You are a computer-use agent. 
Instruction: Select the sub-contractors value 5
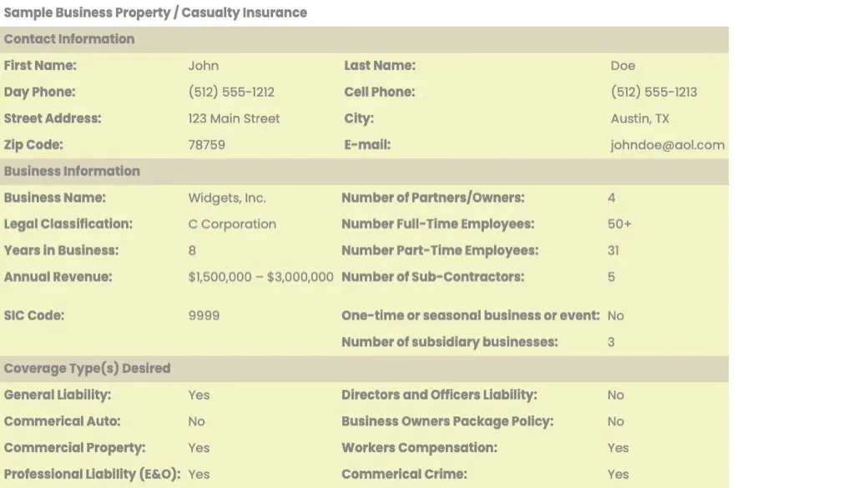[x=611, y=277]
